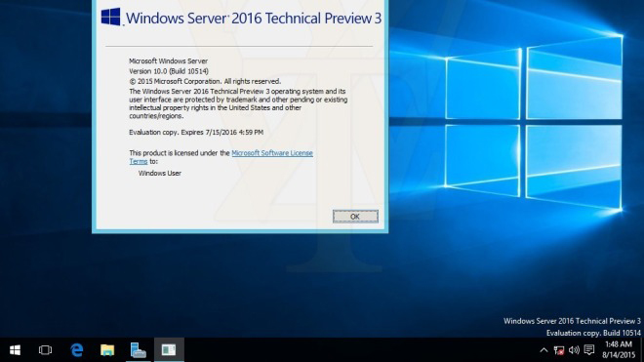Click the date 8/14/2015 in the taskbar

pyautogui.click(x=619, y=355)
